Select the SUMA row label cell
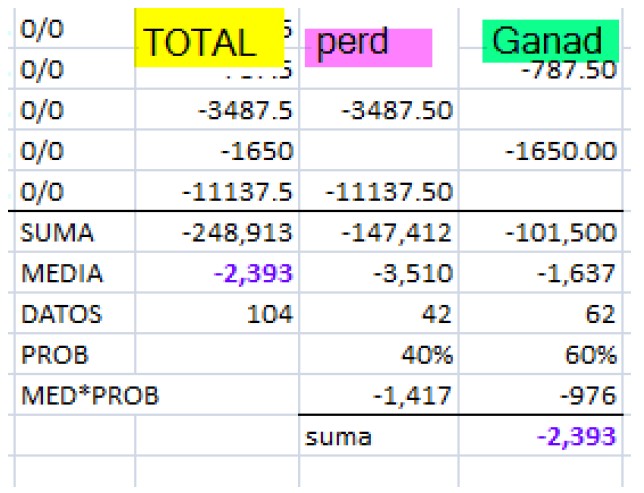The width and height of the screenshot is (644, 493). (58, 233)
